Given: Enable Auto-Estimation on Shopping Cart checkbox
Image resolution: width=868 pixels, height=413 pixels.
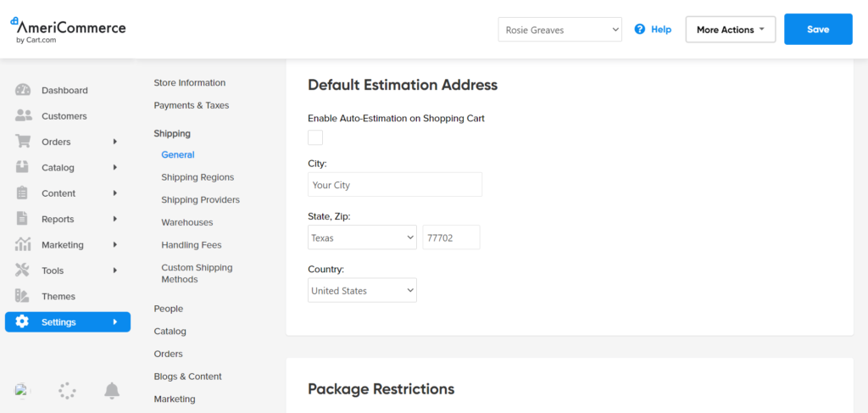Looking at the screenshot, I should click(x=315, y=137).
